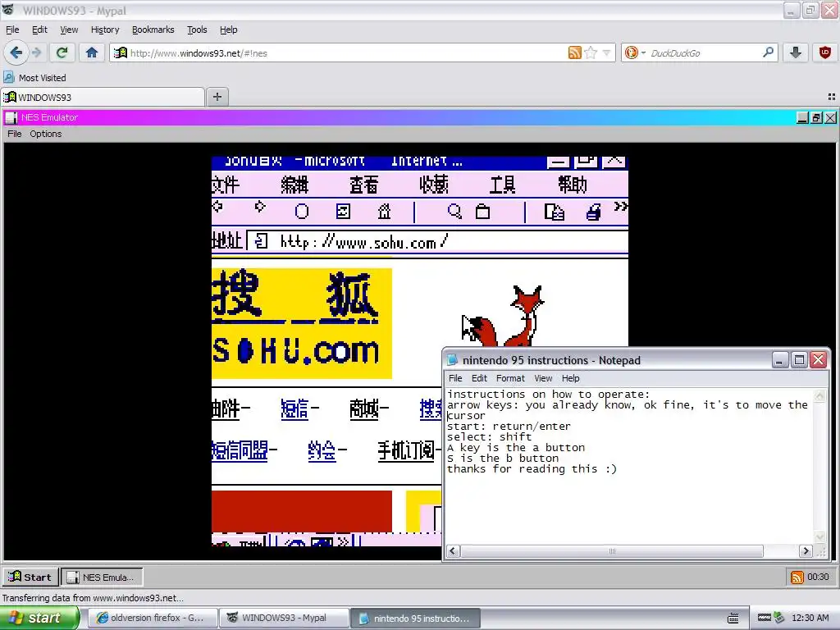The width and height of the screenshot is (840, 630).
Task: Open Mypal Bookmarks menu
Action: (153, 30)
